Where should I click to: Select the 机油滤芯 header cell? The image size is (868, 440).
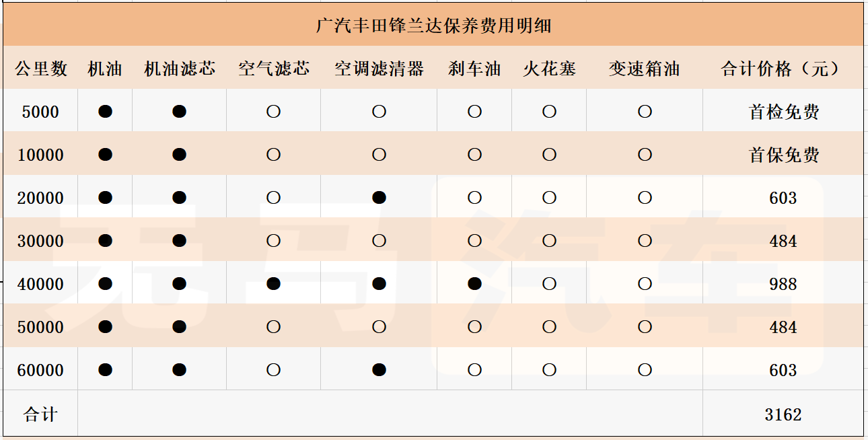pos(179,69)
